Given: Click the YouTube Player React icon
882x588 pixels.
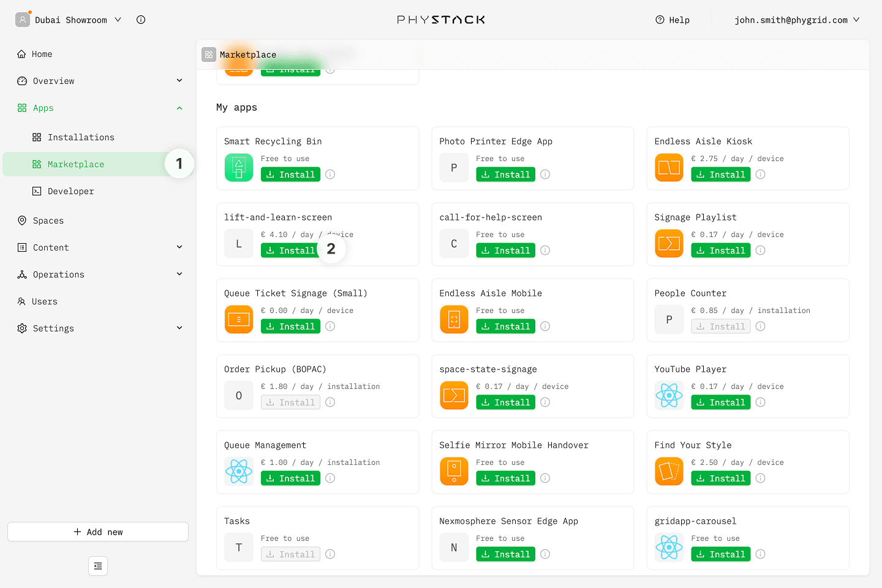Looking at the screenshot, I should tap(669, 395).
